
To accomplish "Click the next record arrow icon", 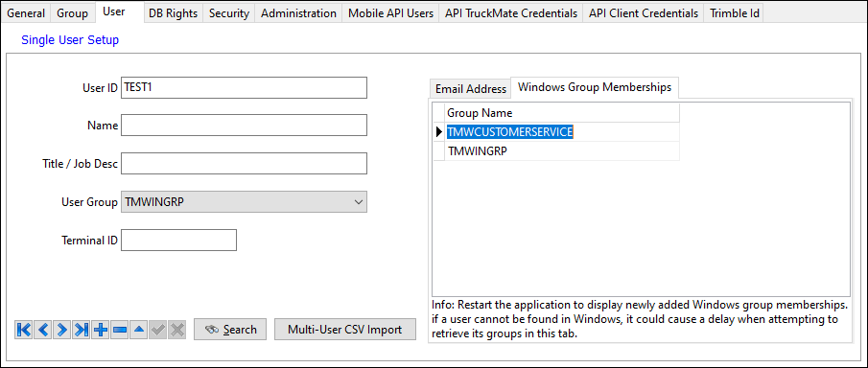I will pos(62,330).
